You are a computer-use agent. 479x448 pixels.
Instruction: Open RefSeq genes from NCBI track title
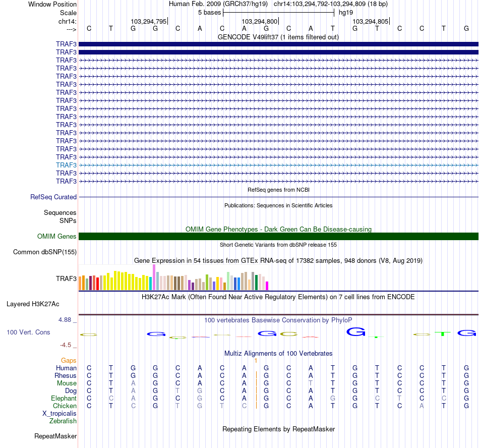pyautogui.click(x=278, y=190)
